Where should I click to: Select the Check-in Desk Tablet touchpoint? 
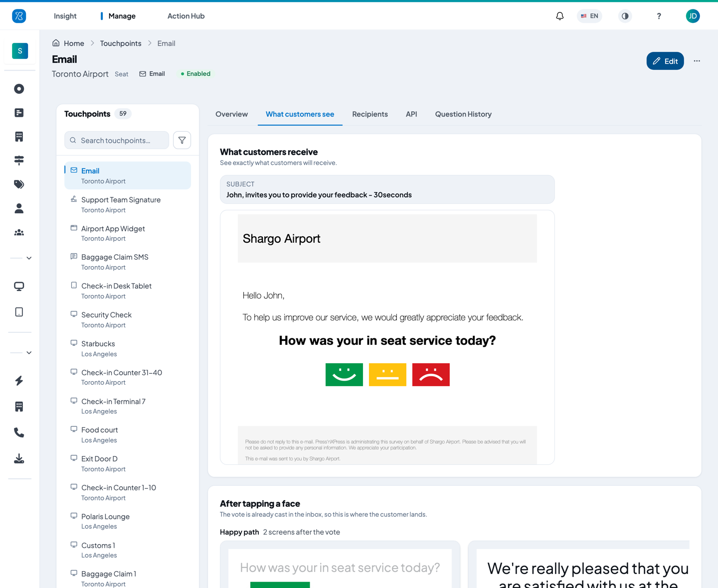[x=128, y=291]
